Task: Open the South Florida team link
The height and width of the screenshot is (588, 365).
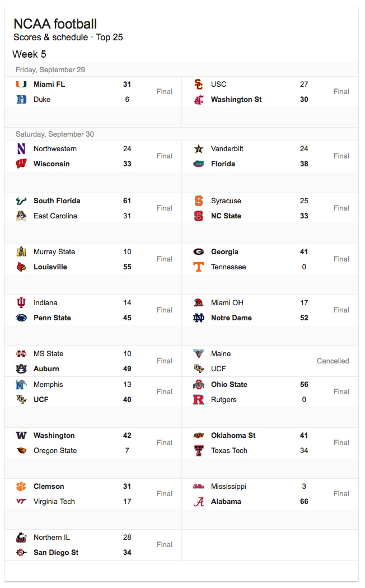Action: click(x=57, y=201)
